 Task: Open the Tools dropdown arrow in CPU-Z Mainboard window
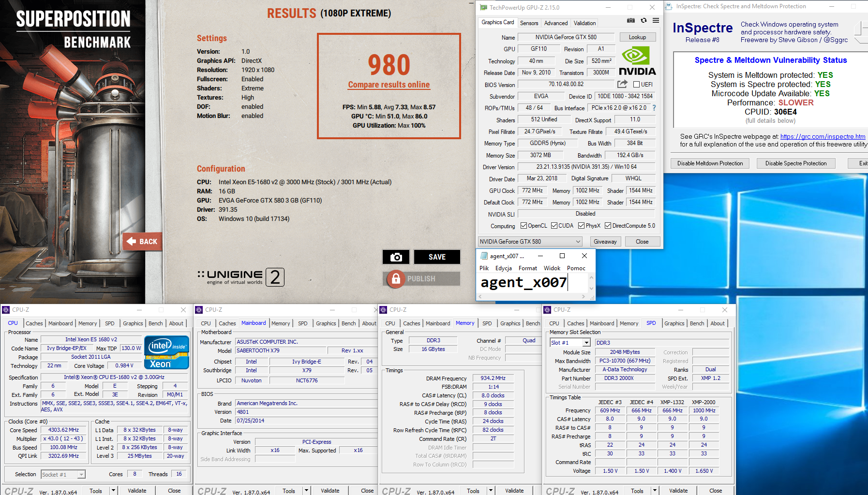(306, 491)
